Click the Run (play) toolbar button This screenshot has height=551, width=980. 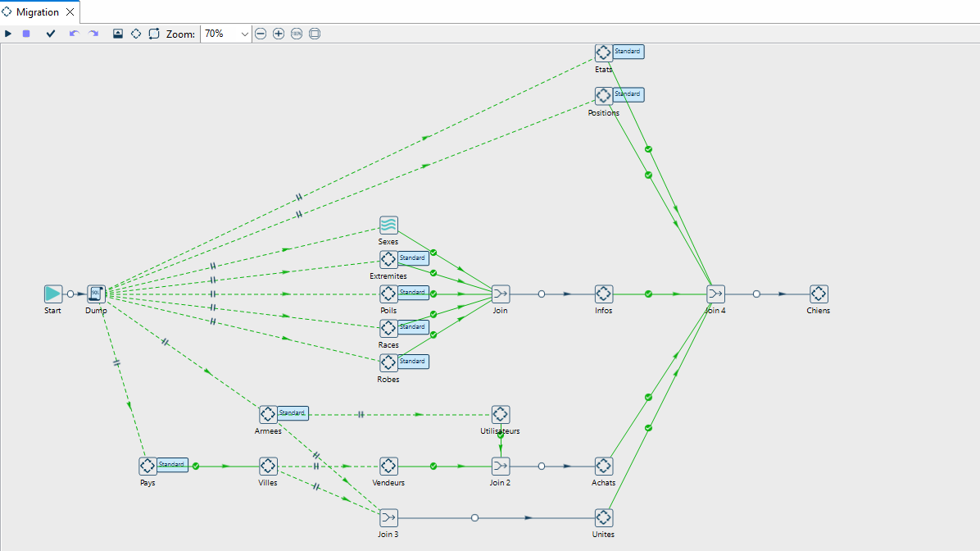8,34
